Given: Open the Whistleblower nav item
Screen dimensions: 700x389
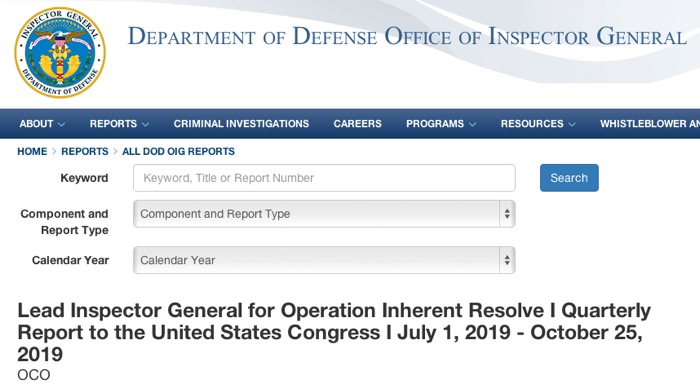Looking at the screenshot, I should tap(650, 124).
